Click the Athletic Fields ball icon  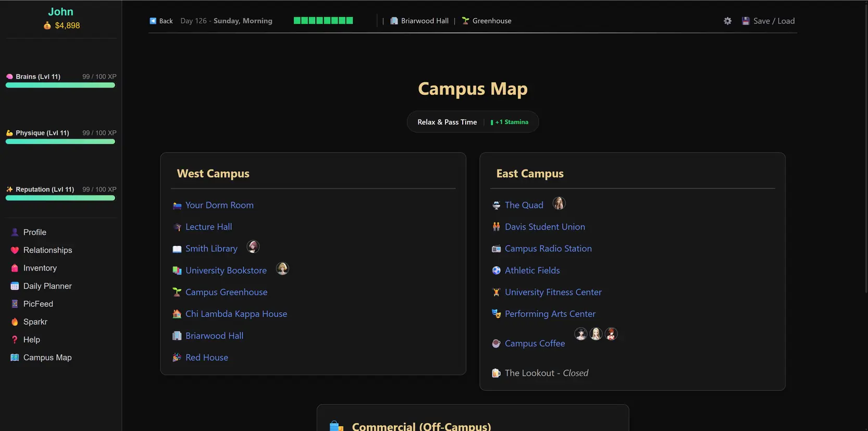click(x=496, y=270)
